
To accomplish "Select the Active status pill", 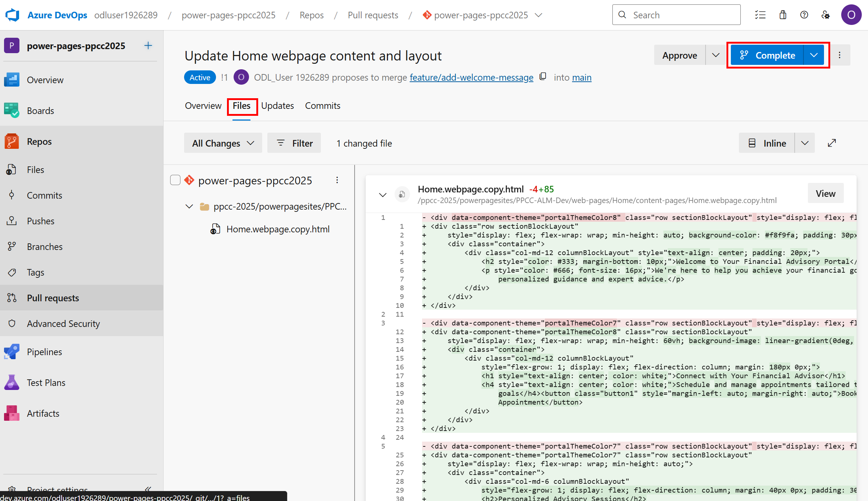I will 199,77.
